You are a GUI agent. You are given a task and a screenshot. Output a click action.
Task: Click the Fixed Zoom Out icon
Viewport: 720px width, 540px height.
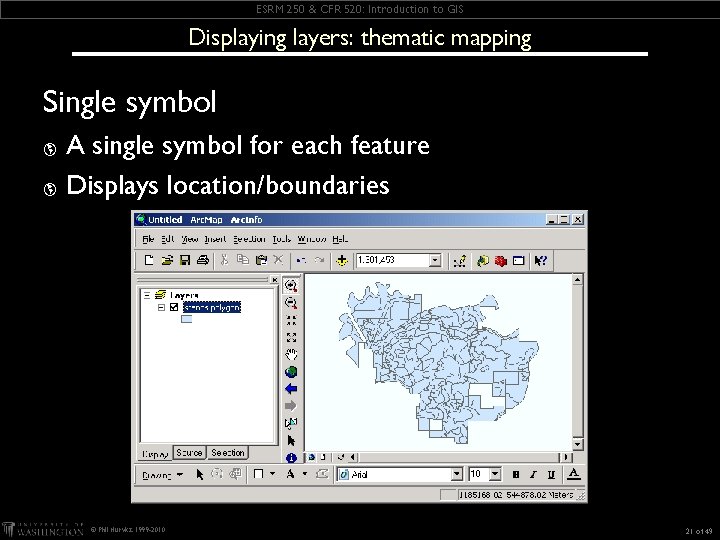pyautogui.click(x=291, y=338)
